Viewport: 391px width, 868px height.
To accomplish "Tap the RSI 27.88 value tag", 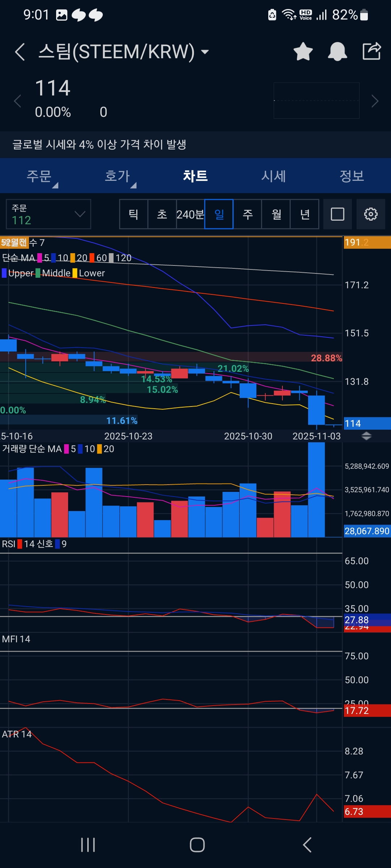I will point(367,620).
